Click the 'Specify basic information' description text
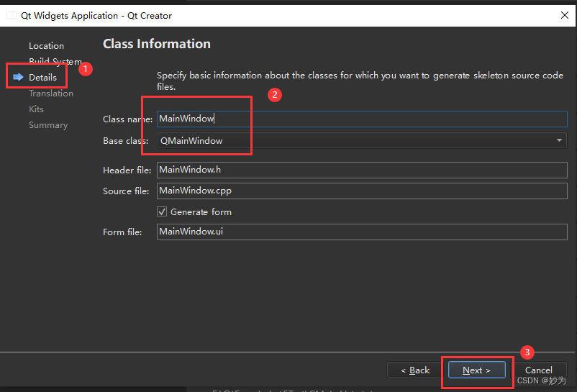This screenshot has height=392, width=577. [x=360, y=81]
